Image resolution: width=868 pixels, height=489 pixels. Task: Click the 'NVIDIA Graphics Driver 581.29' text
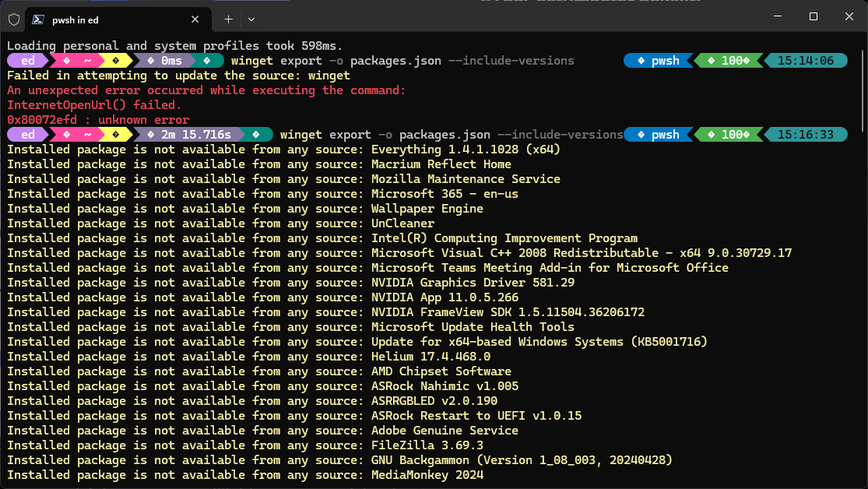click(473, 283)
